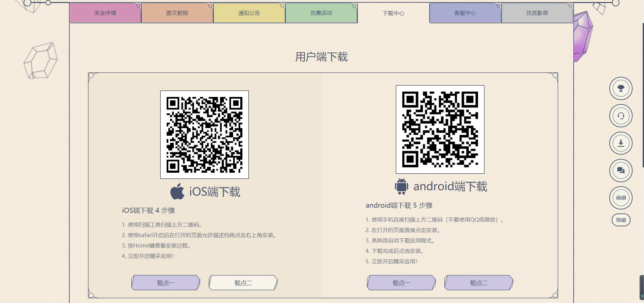Switch to the 图文教程 tab
This screenshot has height=303, width=644.
pos(177,13)
